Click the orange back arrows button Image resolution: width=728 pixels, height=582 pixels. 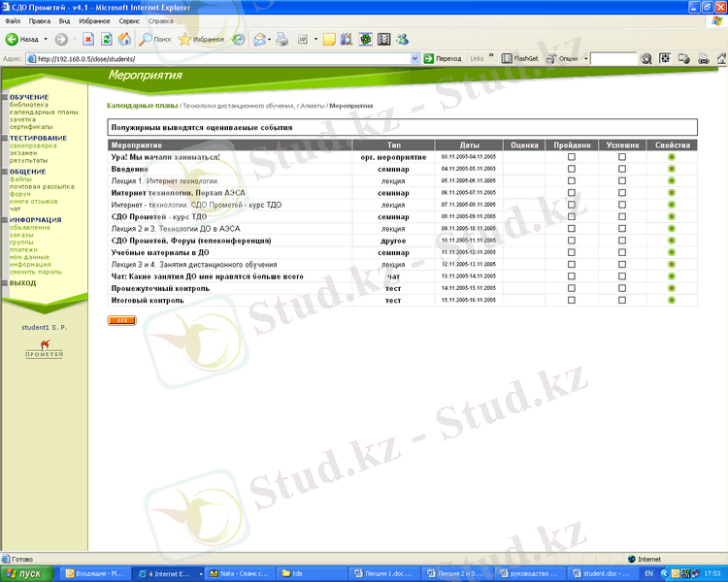pyautogui.click(x=121, y=320)
